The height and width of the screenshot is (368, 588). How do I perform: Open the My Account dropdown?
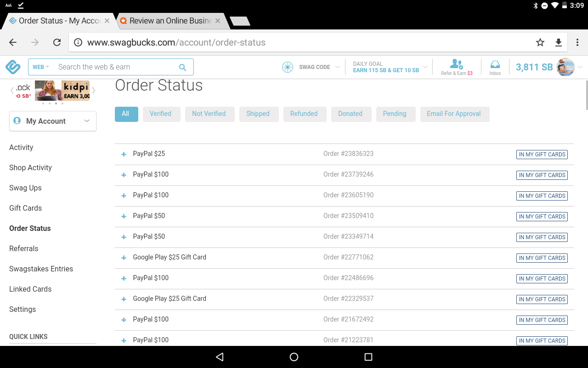pos(87,121)
